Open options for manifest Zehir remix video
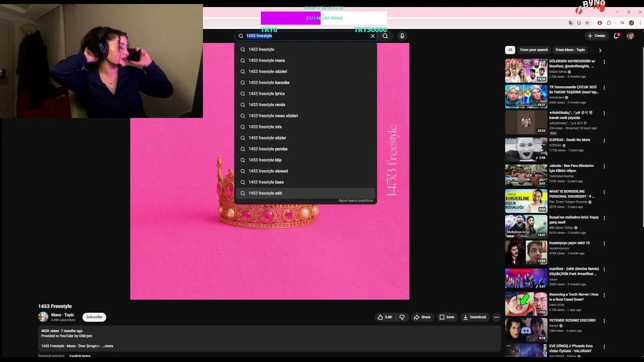Viewport: 644px width, 362px height. tap(604, 269)
